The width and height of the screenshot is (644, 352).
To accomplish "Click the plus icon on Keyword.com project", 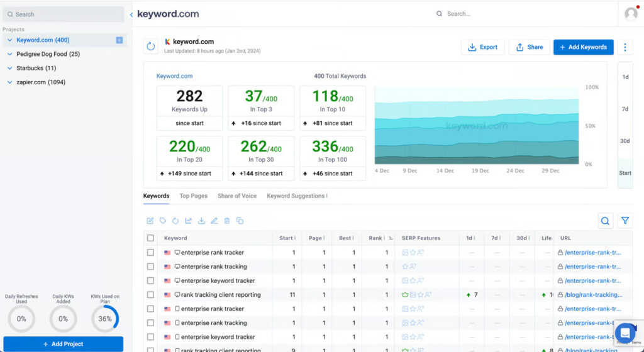I will coord(119,40).
